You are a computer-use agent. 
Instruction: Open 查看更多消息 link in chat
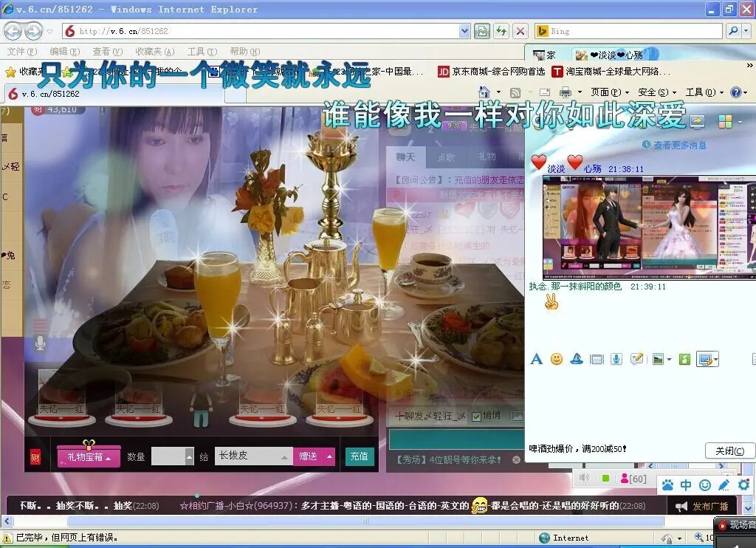point(675,145)
